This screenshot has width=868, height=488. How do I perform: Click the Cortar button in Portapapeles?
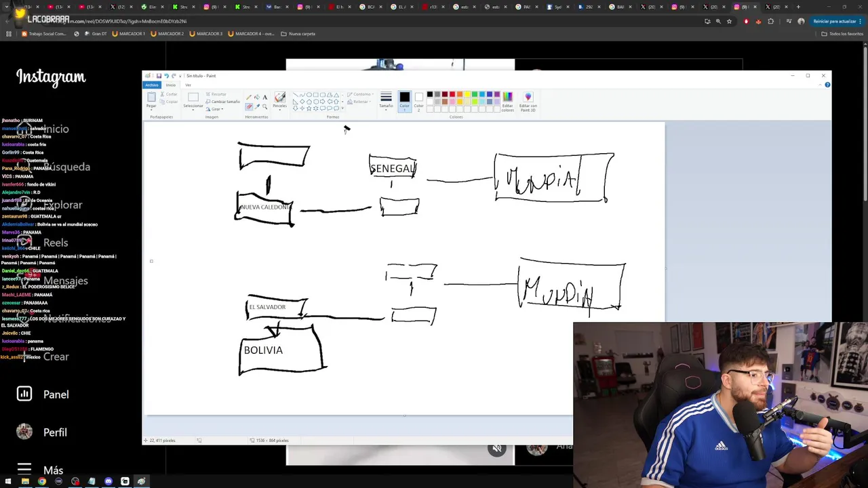click(169, 94)
